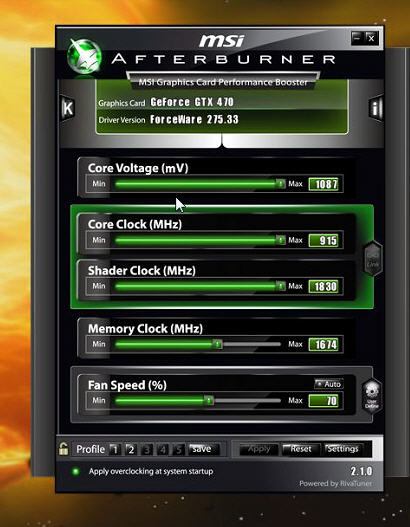Select profile slot 1
410x527 pixels.
[114, 449]
